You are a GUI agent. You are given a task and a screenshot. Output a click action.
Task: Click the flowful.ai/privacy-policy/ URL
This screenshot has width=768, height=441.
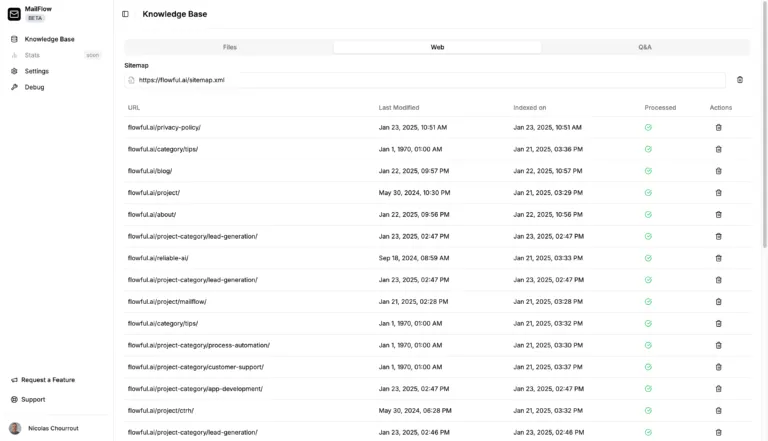click(x=164, y=127)
